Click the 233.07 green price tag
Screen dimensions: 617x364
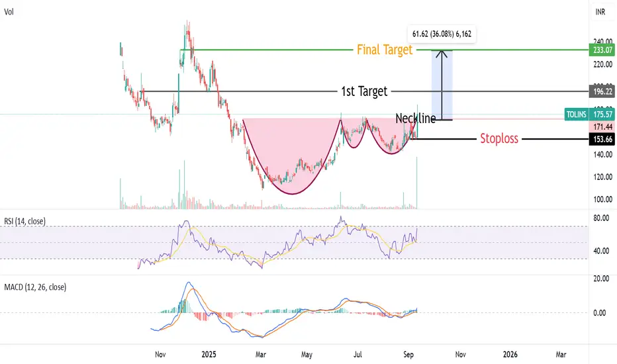click(602, 50)
